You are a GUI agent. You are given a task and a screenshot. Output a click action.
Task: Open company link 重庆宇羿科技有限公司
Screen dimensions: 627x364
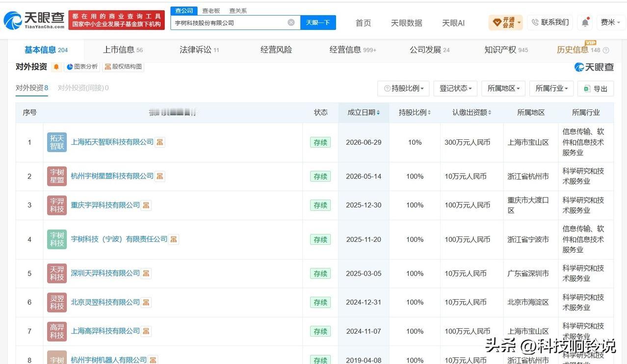105,205
